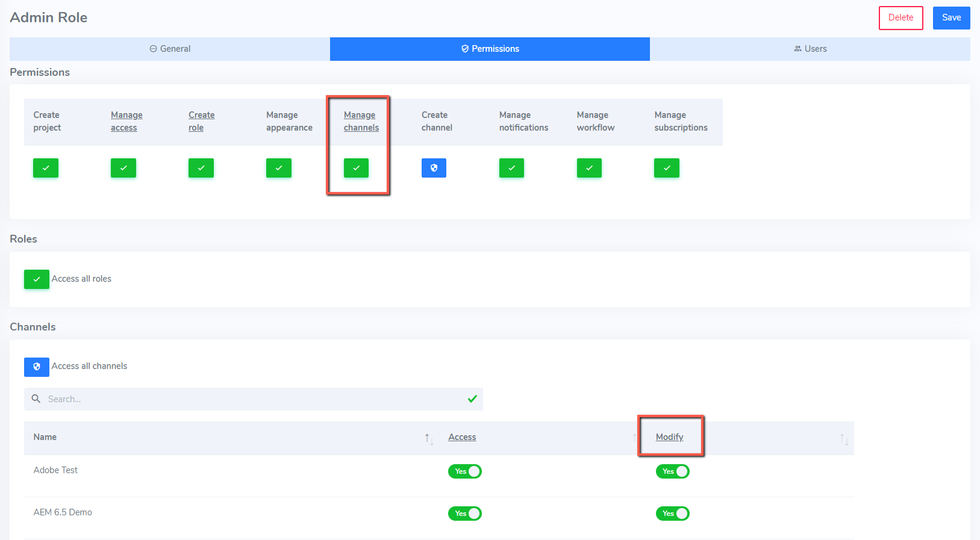This screenshot has height=540, width=980.
Task: Click the Manage workflow column label
Action: coord(596,121)
